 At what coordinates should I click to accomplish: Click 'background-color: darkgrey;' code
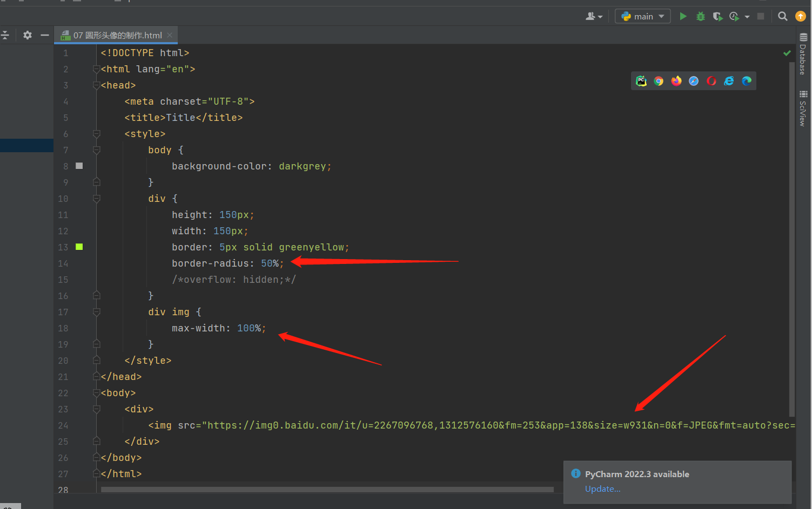(x=252, y=166)
